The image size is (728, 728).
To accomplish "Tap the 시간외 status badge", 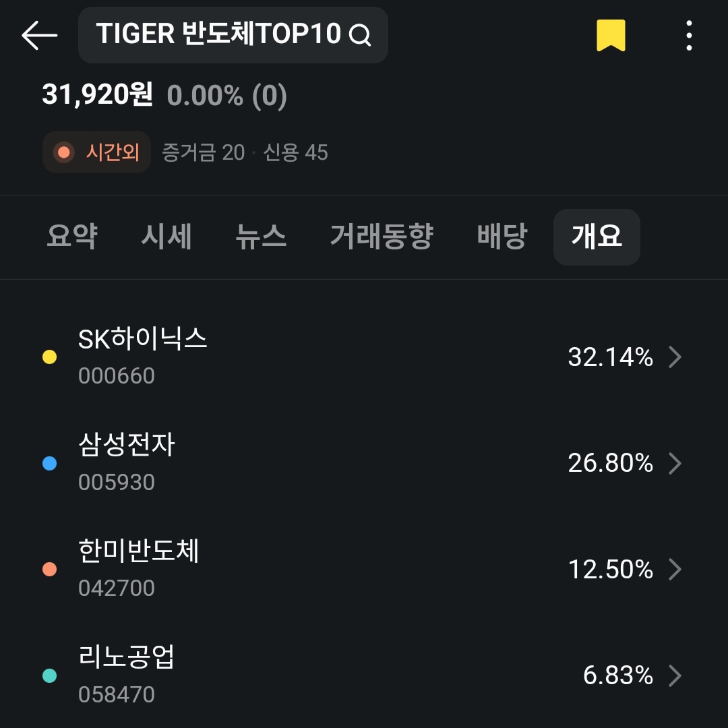I will pos(96,152).
